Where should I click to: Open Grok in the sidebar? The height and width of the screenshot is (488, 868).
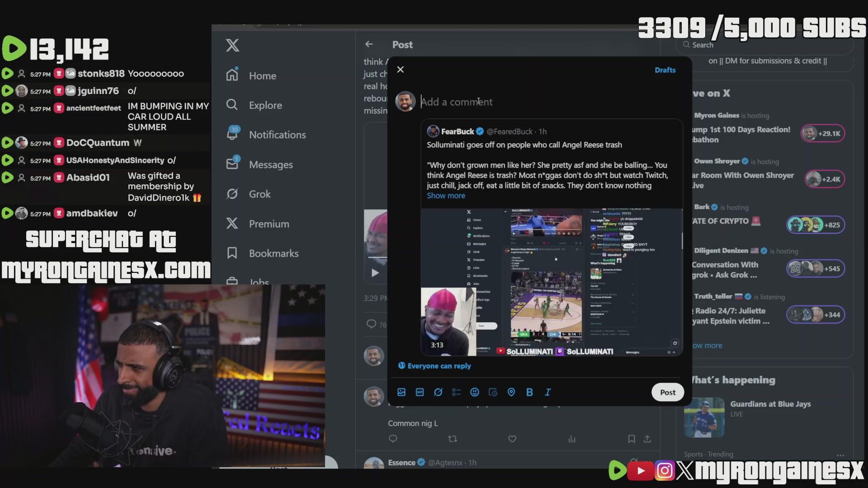[x=248, y=194]
